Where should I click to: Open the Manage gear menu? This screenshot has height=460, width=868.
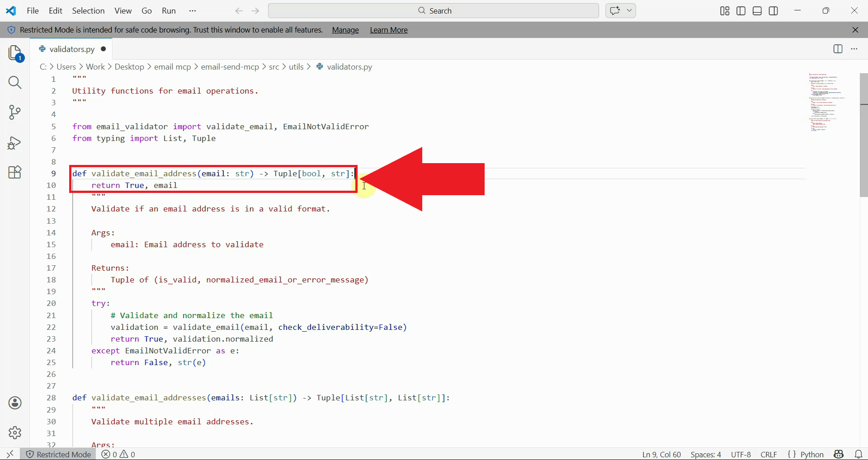(15, 432)
